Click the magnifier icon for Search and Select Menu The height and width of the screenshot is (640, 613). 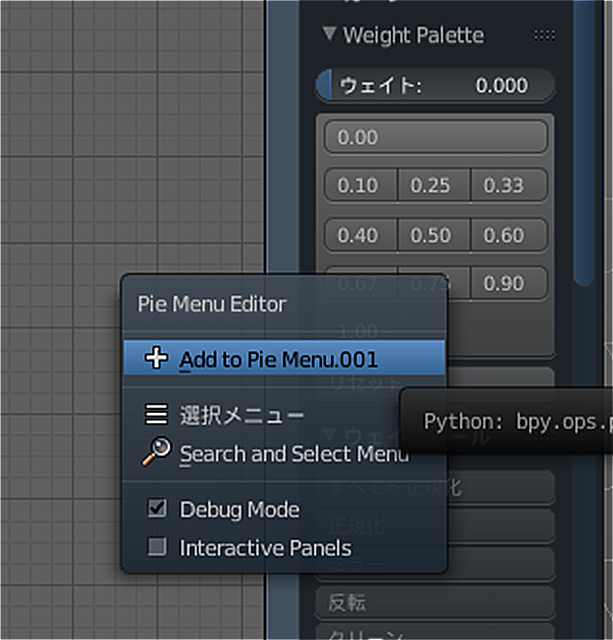click(156, 451)
